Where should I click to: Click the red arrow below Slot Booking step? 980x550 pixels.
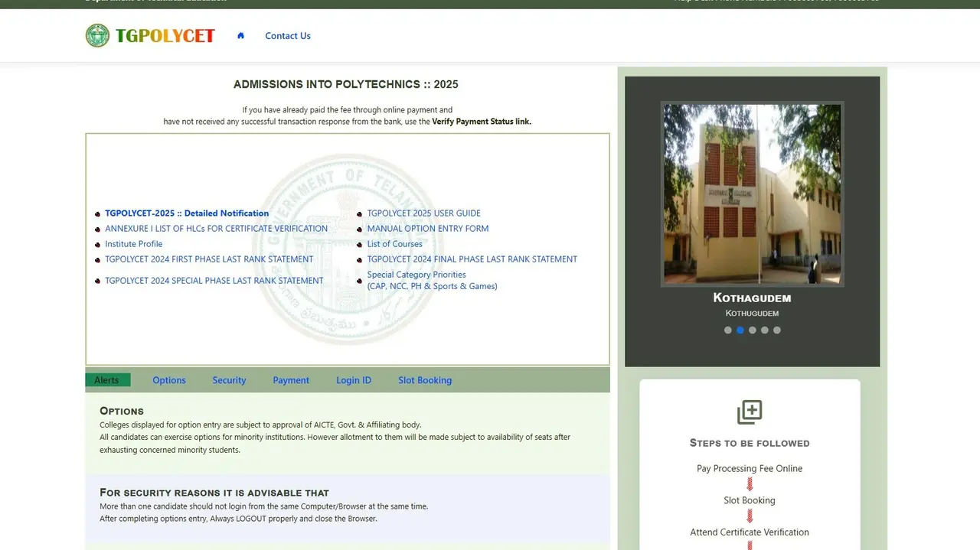click(749, 516)
